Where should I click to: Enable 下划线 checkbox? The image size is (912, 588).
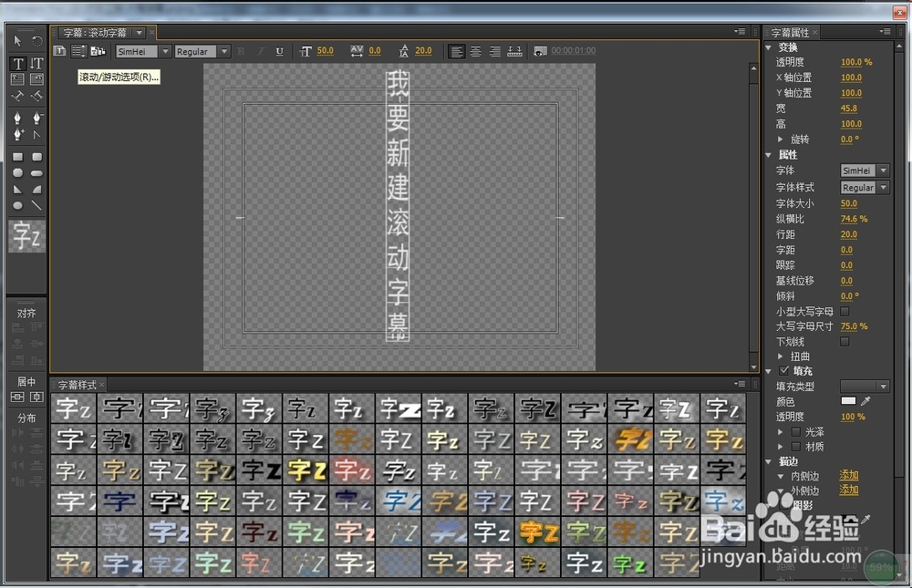point(845,342)
